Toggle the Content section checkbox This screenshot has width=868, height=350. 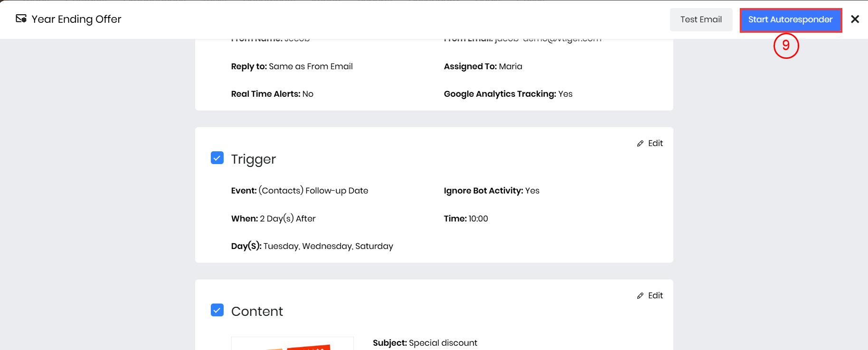coord(217,310)
